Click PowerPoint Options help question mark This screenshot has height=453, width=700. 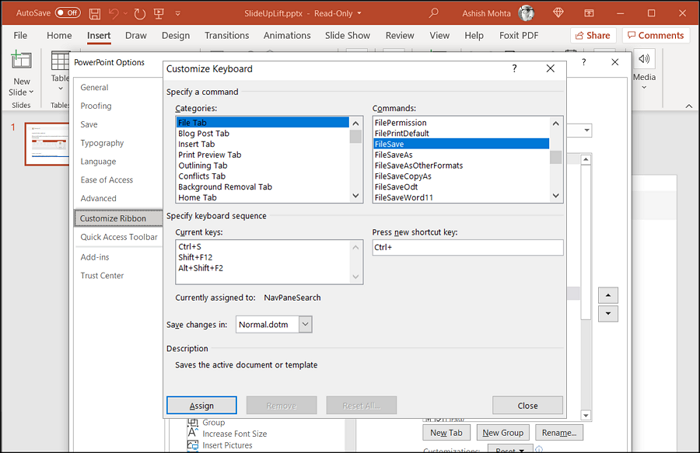click(x=583, y=62)
